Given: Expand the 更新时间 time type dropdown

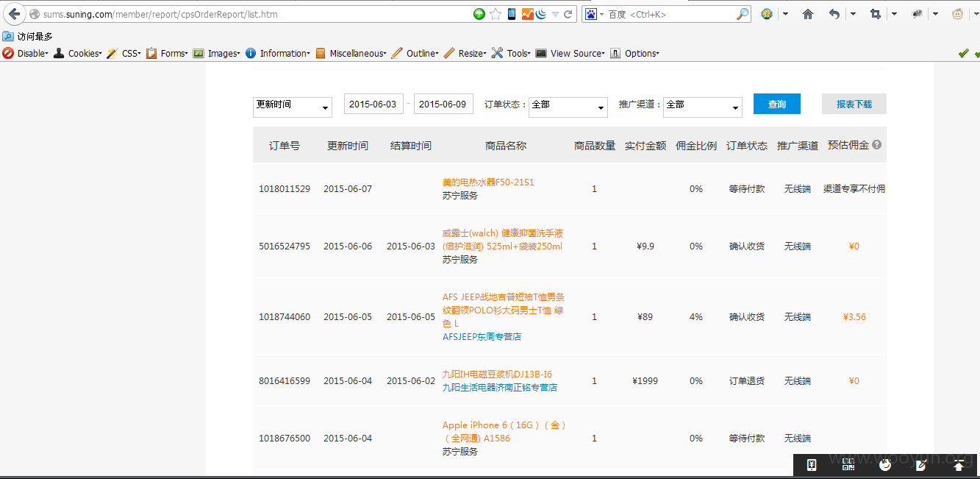Looking at the screenshot, I should 293,107.
